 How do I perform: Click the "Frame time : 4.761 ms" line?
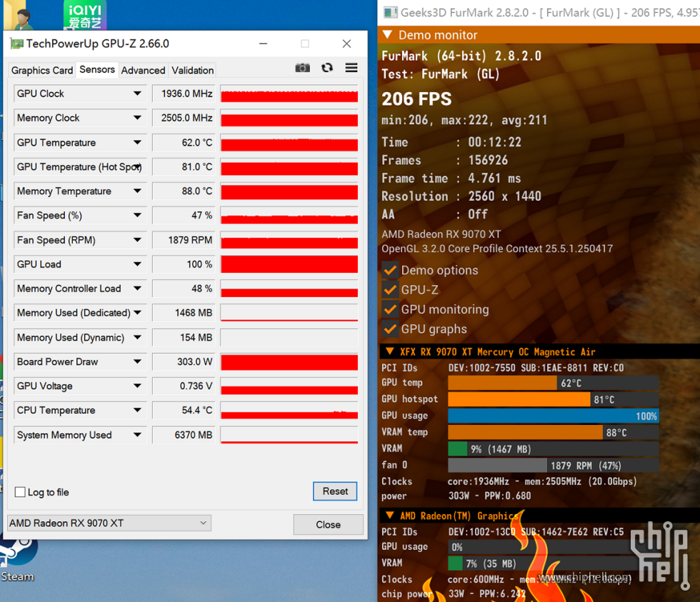tap(451, 179)
